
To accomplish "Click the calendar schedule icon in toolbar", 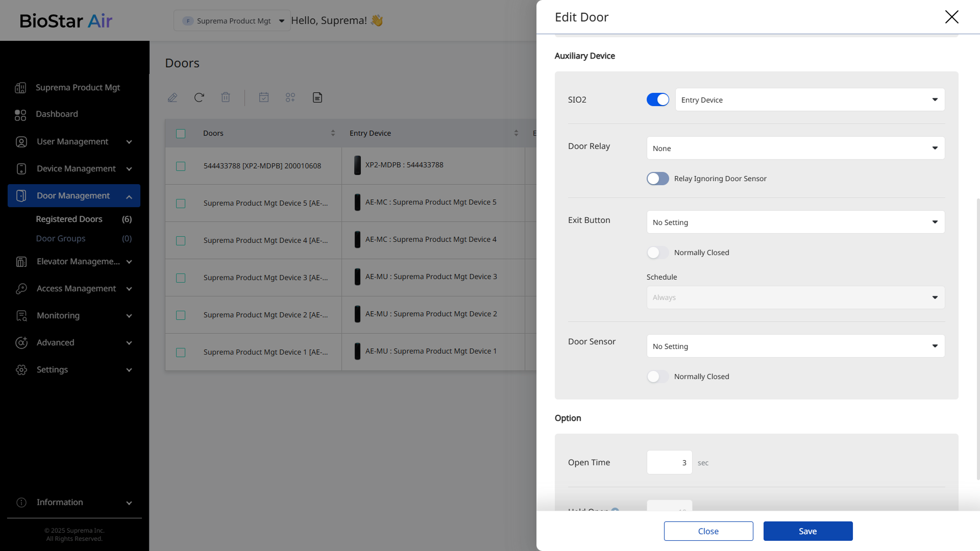I will (264, 97).
